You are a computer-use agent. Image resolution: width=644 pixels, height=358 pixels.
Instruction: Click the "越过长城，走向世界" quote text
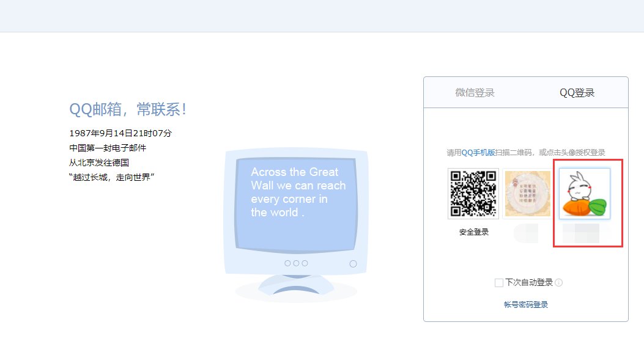[111, 177]
